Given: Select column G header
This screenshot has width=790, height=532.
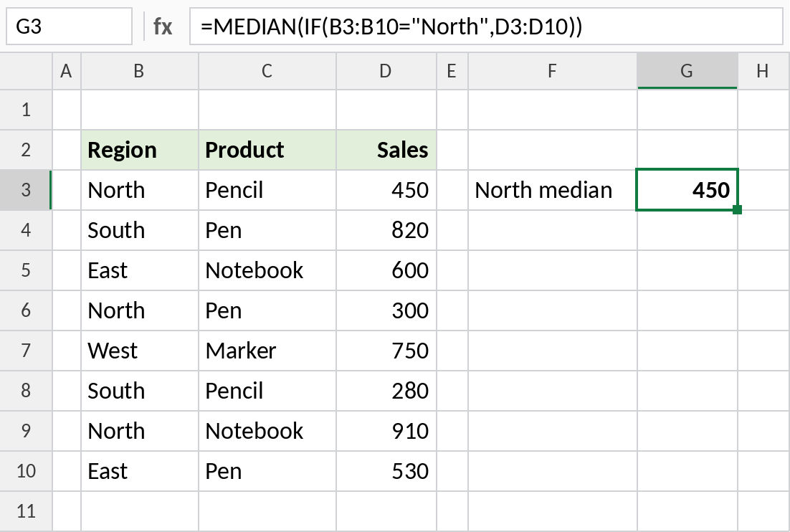Looking at the screenshot, I should pyautogui.click(x=687, y=71).
